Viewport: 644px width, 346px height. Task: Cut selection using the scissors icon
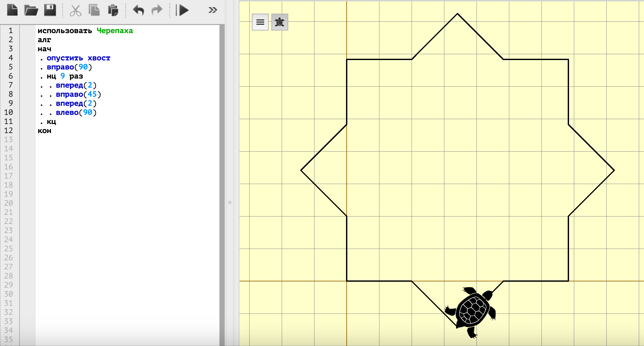coord(75,10)
